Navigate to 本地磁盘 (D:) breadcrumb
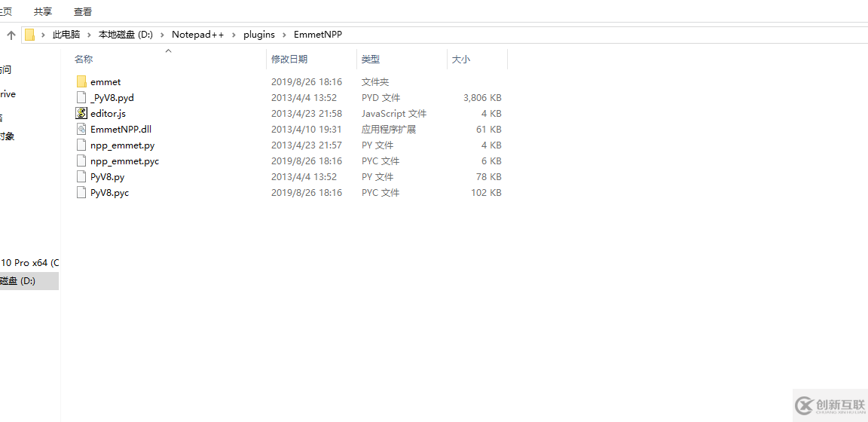868x422 pixels. 126,35
